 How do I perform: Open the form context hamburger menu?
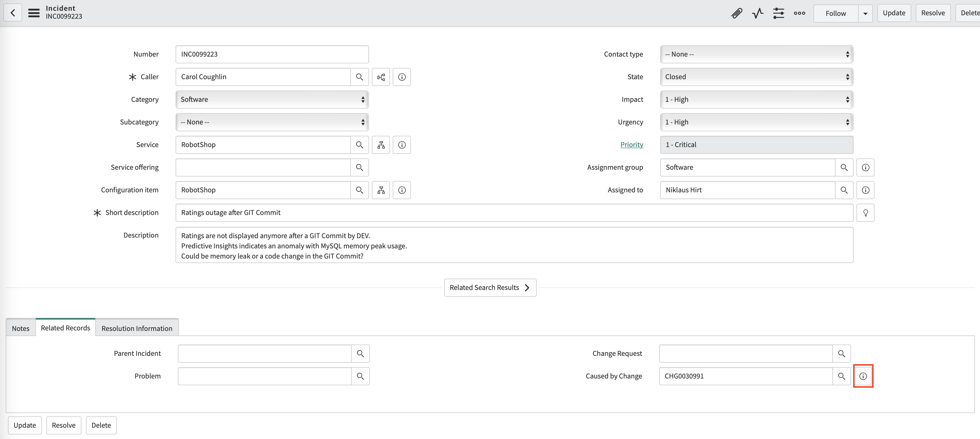coord(34,13)
